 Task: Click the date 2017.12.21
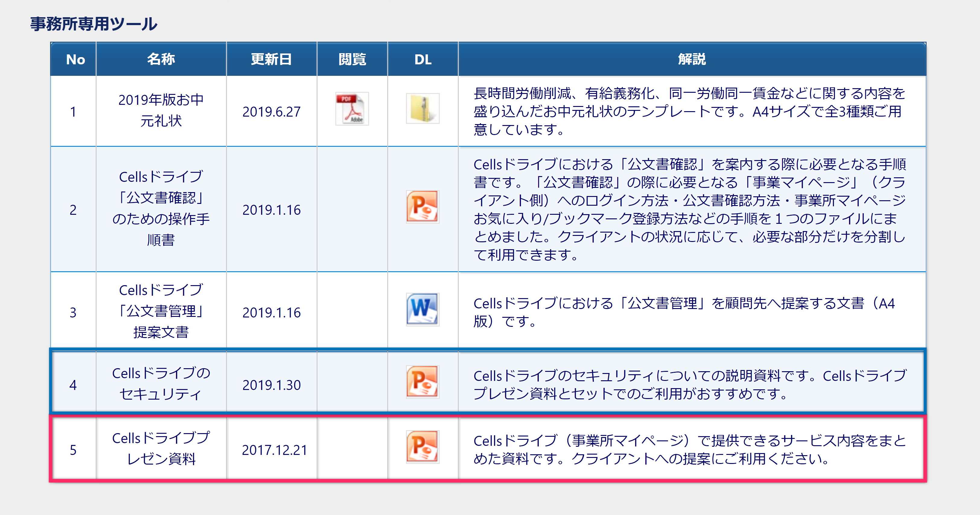click(x=274, y=450)
